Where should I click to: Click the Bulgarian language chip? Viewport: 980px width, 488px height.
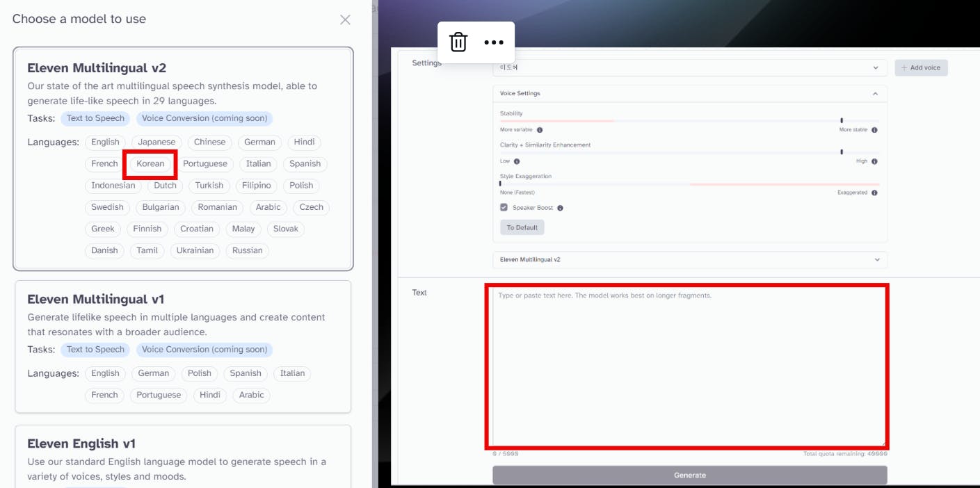(x=161, y=207)
